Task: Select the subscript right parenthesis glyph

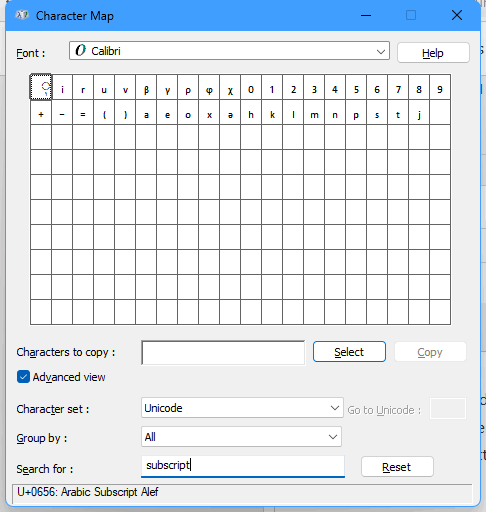Action: pos(125,112)
